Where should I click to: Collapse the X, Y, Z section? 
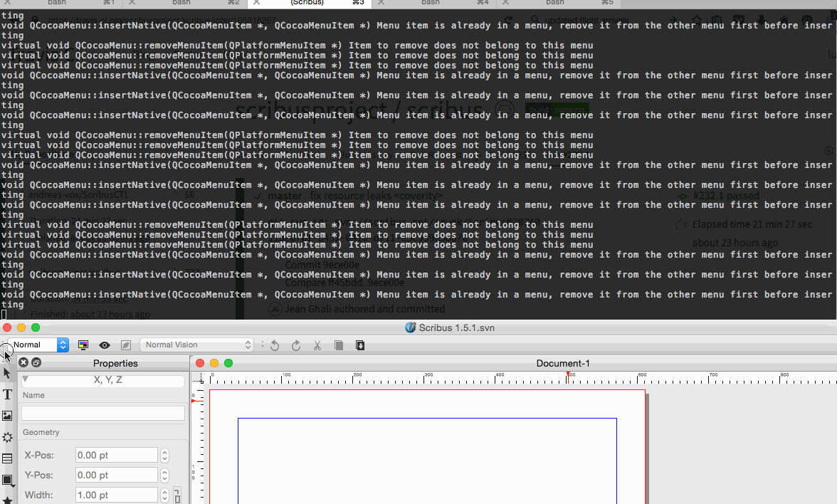[26, 380]
